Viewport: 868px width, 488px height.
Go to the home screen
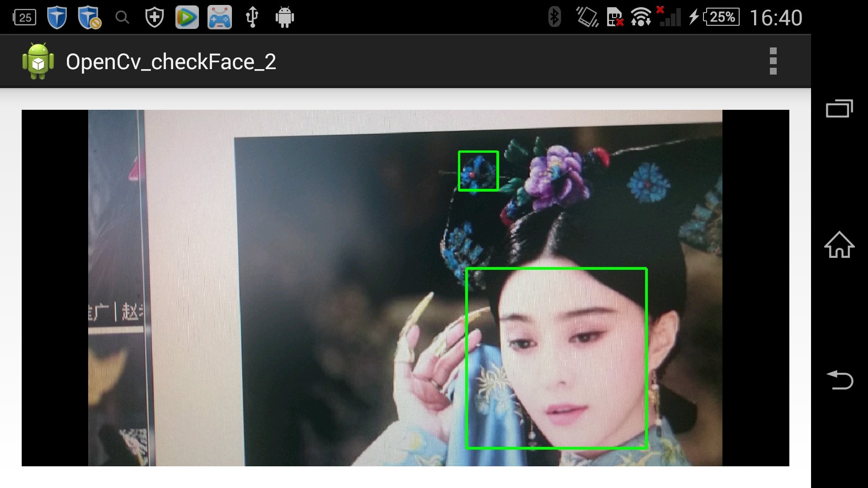[x=840, y=244]
